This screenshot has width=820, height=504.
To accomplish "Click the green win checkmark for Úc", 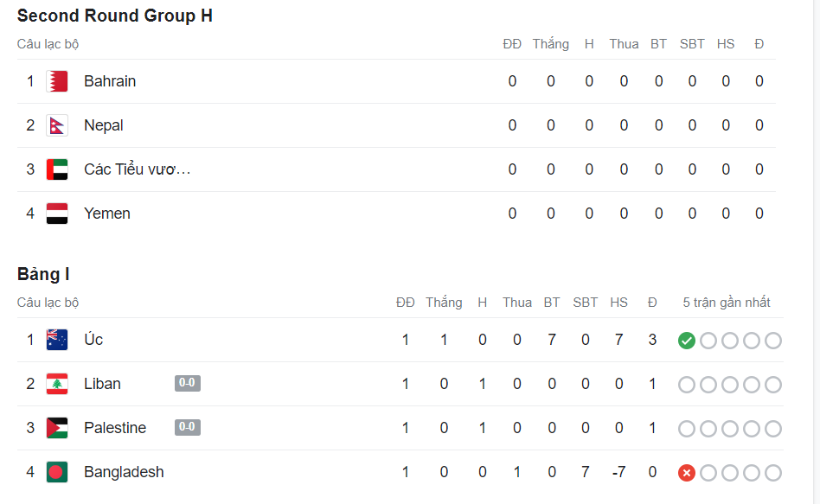I will (687, 341).
